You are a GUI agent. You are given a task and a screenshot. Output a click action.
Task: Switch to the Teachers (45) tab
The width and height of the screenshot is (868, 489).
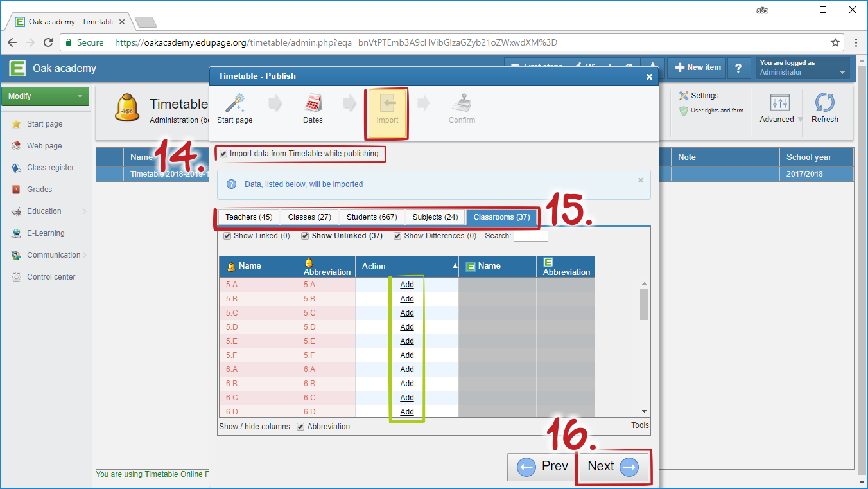point(248,217)
